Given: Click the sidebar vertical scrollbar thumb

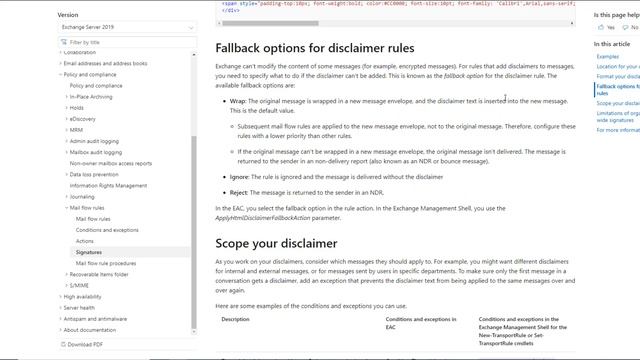Looking at the screenshot, I should [x=194, y=232].
